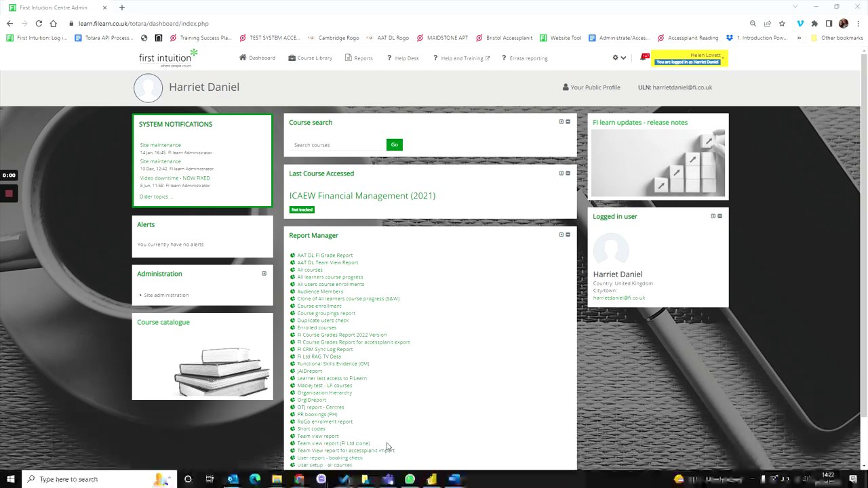Open Help and Training menu item
Image resolution: width=868 pixels, height=488 pixels.
point(461,58)
